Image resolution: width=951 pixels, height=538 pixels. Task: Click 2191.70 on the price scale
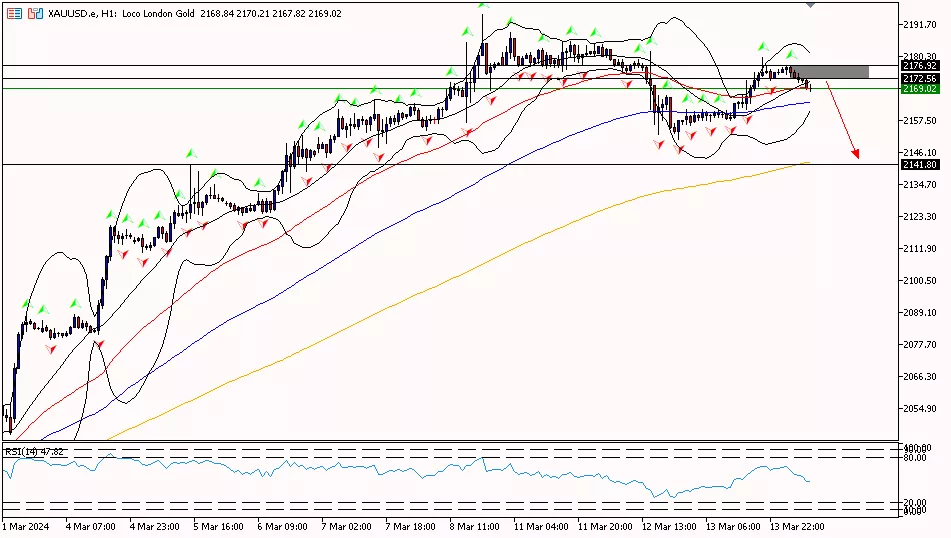tap(918, 25)
